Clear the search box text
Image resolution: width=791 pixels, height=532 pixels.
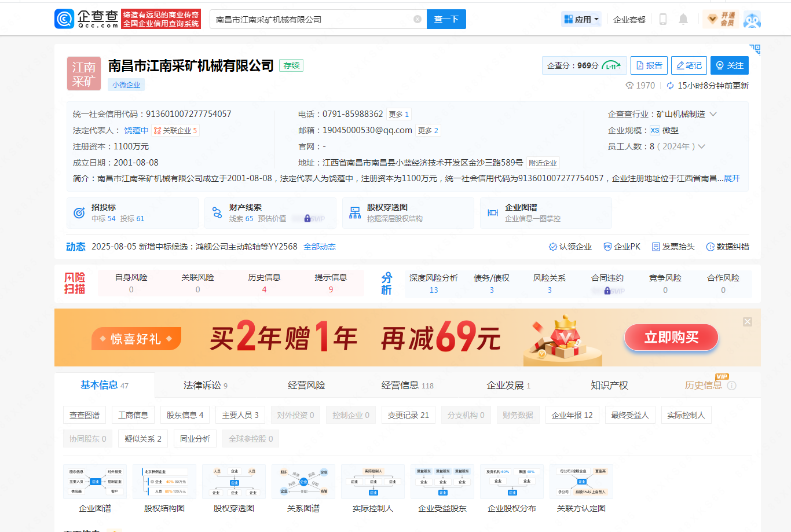417,19
